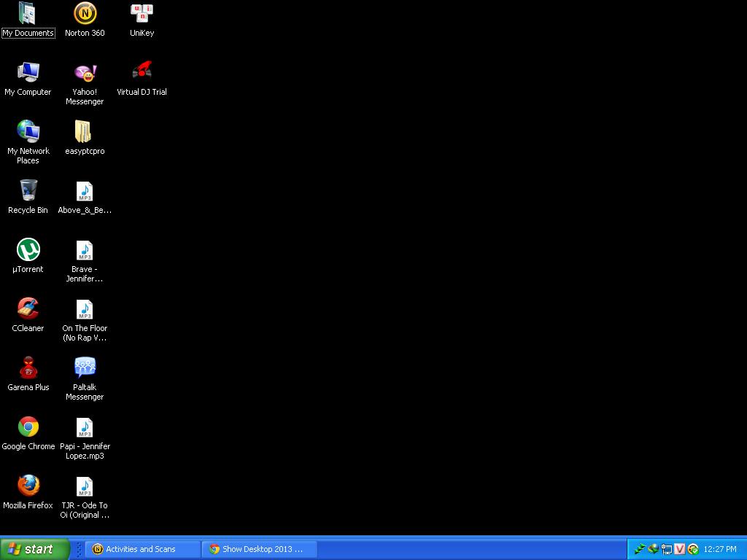Click the UniKey V tray icon

click(680, 549)
